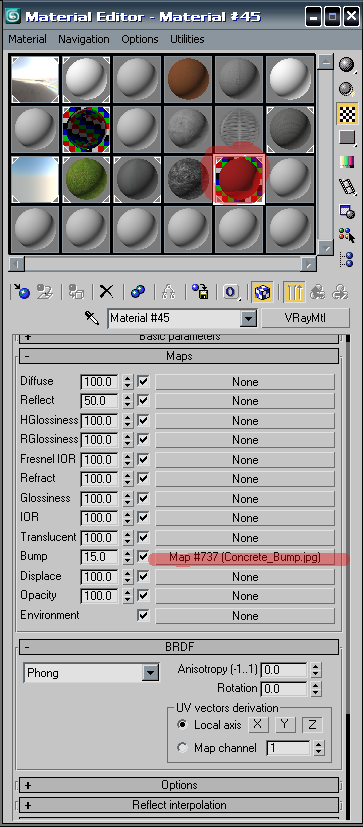Click the Z local axis button
This screenshot has height=827, width=363.
312,724
